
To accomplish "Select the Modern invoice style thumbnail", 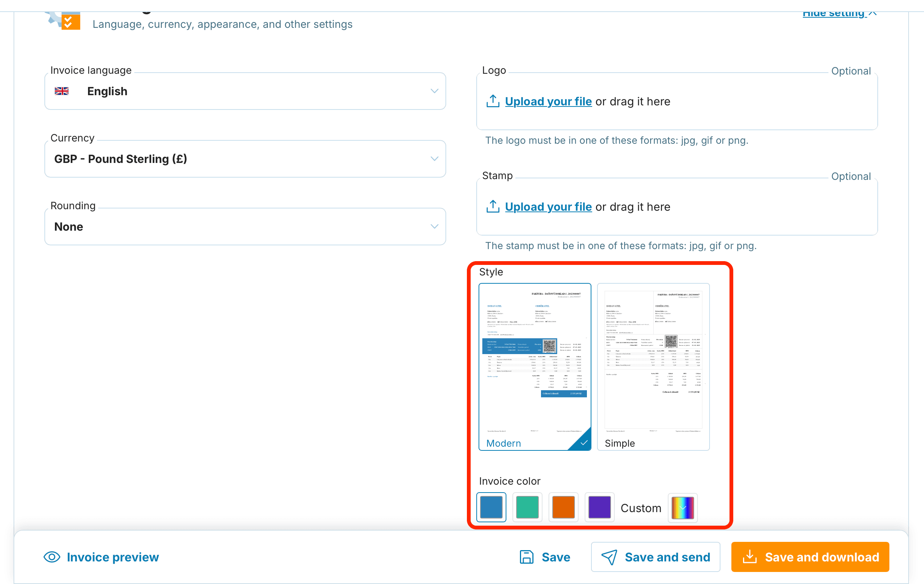I will 535,367.
